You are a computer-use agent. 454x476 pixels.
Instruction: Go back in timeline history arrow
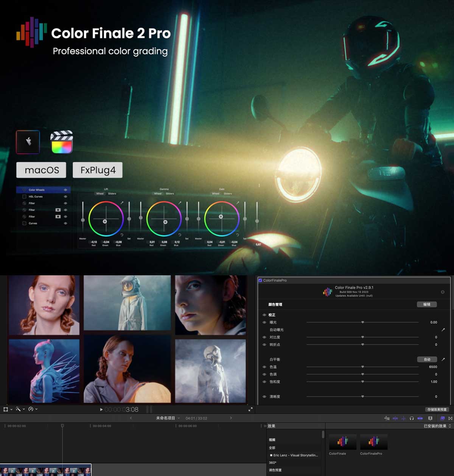point(131,418)
